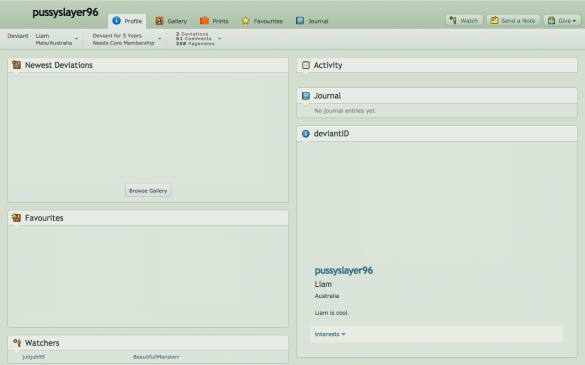Click the Watchers panel icon
The height and width of the screenshot is (365, 585).
17,342
